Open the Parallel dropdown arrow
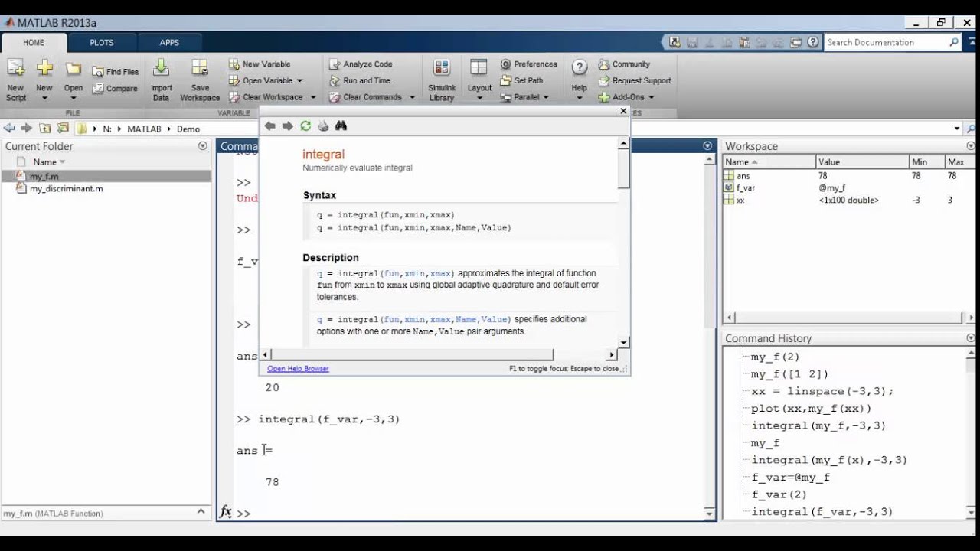 coord(546,97)
